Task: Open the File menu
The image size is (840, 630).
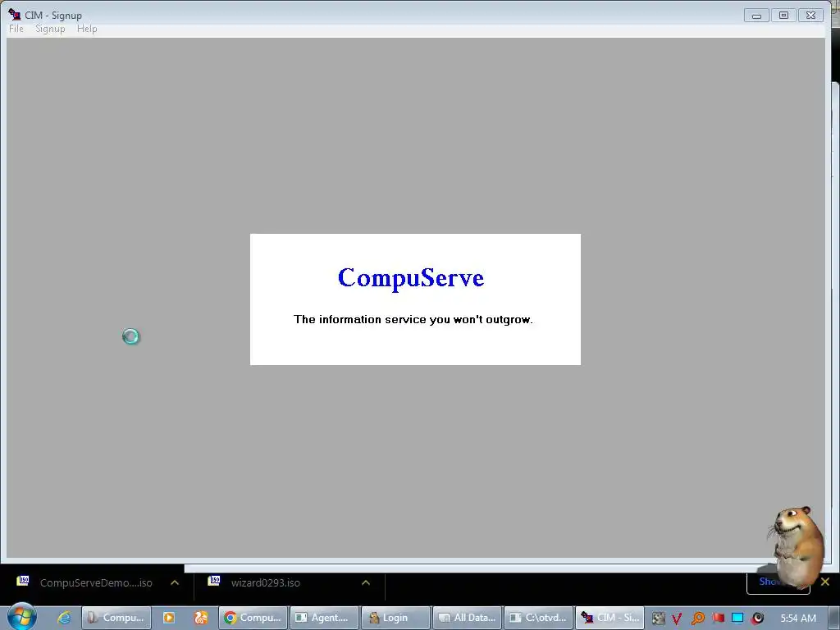Action: pyautogui.click(x=16, y=29)
